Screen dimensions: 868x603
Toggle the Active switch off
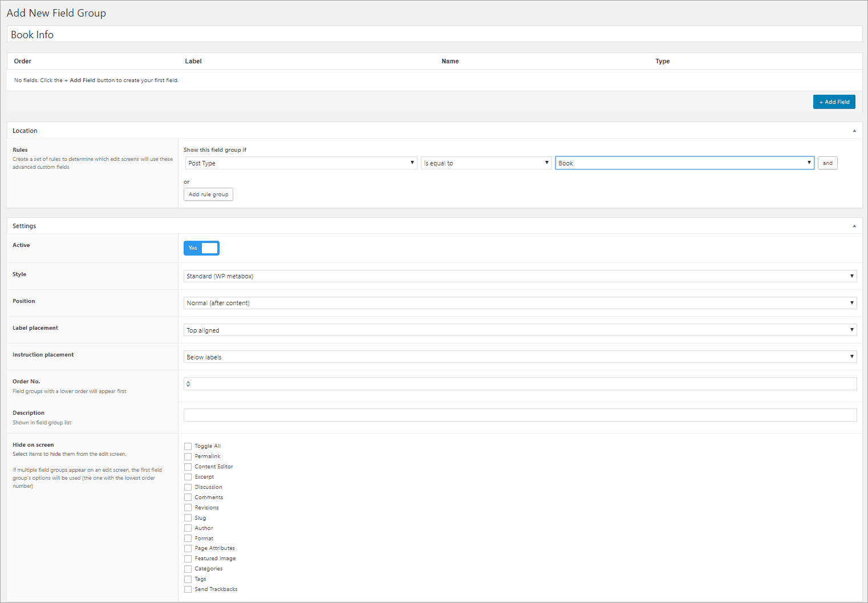(201, 248)
